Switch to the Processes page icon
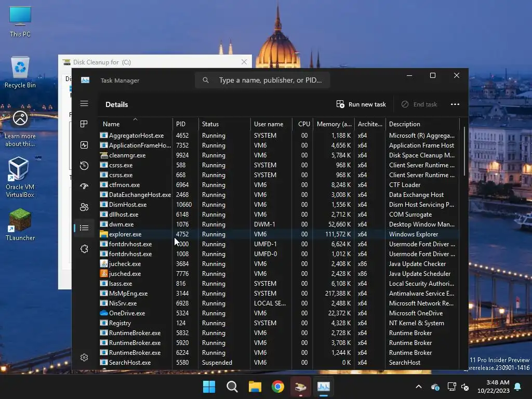Image resolution: width=532 pixels, height=399 pixels. (84, 124)
